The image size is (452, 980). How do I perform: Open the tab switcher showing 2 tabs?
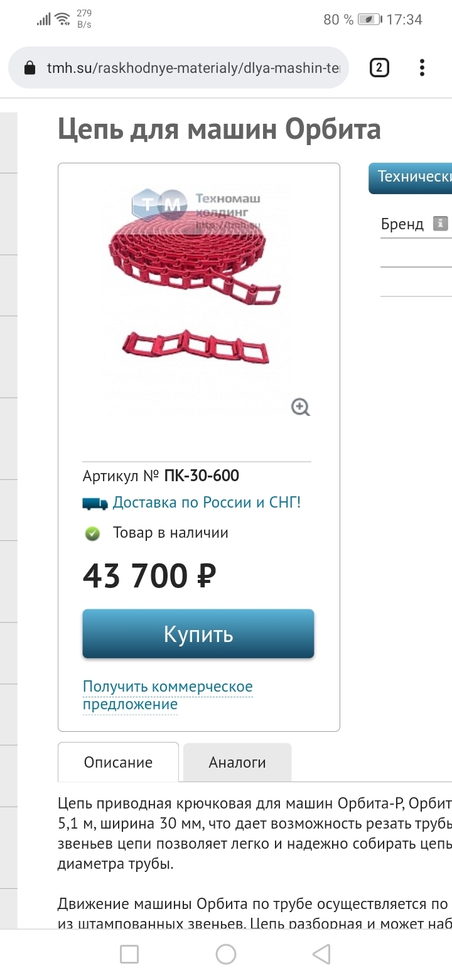point(379,67)
